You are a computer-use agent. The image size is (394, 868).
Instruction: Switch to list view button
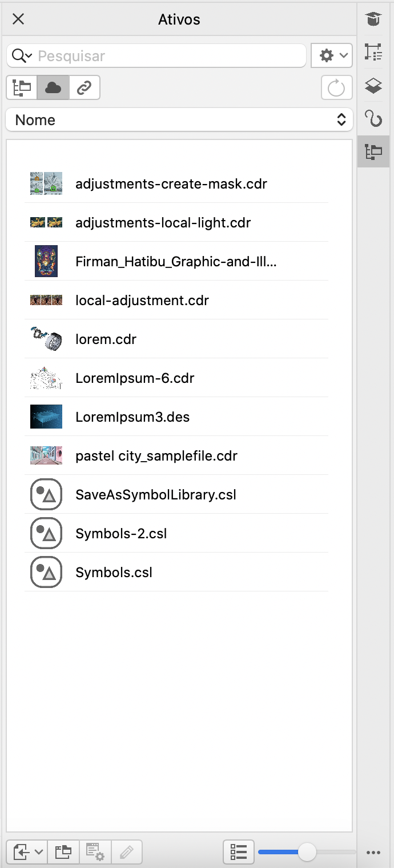[238, 852]
